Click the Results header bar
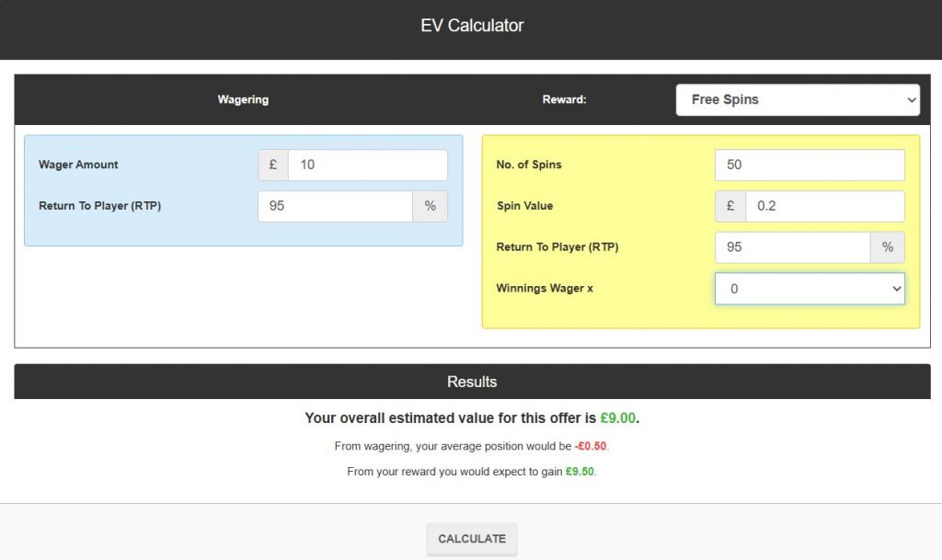Image resolution: width=942 pixels, height=560 pixels. (472, 382)
